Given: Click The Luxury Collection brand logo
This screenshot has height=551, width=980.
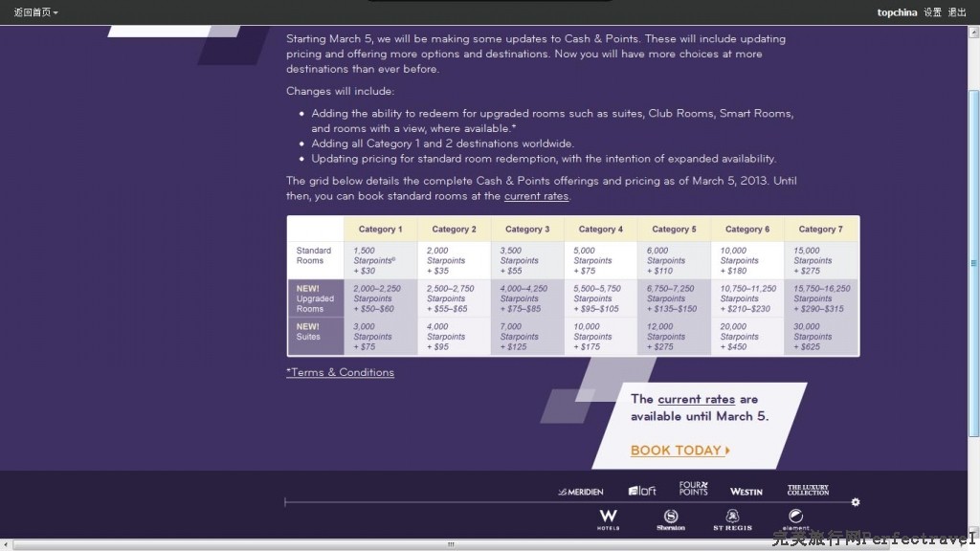Looking at the screenshot, I should click(808, 490).
